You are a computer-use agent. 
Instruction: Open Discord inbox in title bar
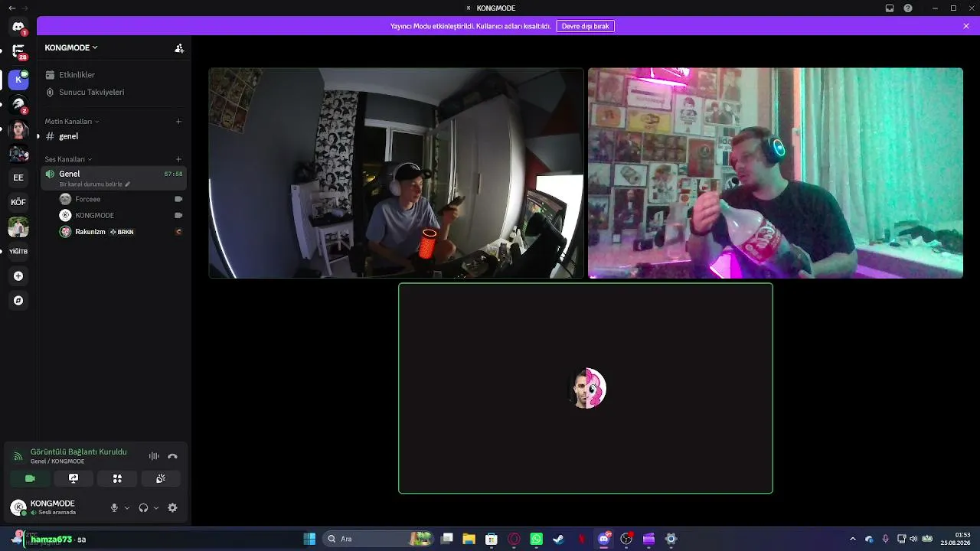pyautogui.click(x=890, y=8)
